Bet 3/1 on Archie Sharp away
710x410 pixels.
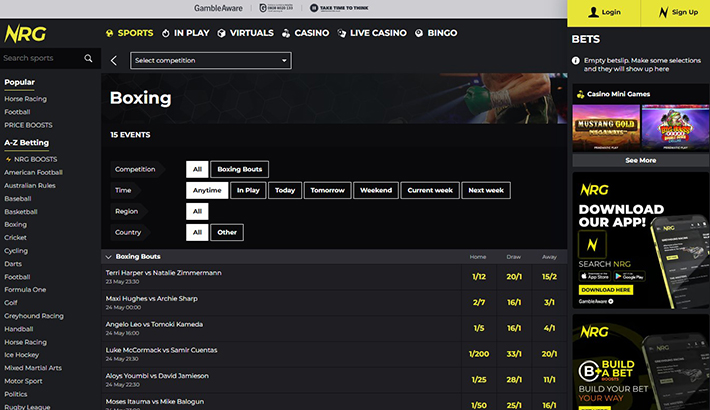pyautogui.click(x=549, y=303)
